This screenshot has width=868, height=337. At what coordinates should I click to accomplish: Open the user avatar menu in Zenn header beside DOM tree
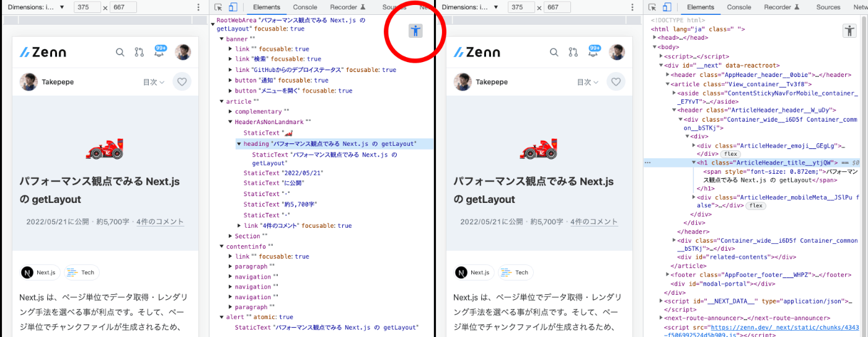[616, 52]
